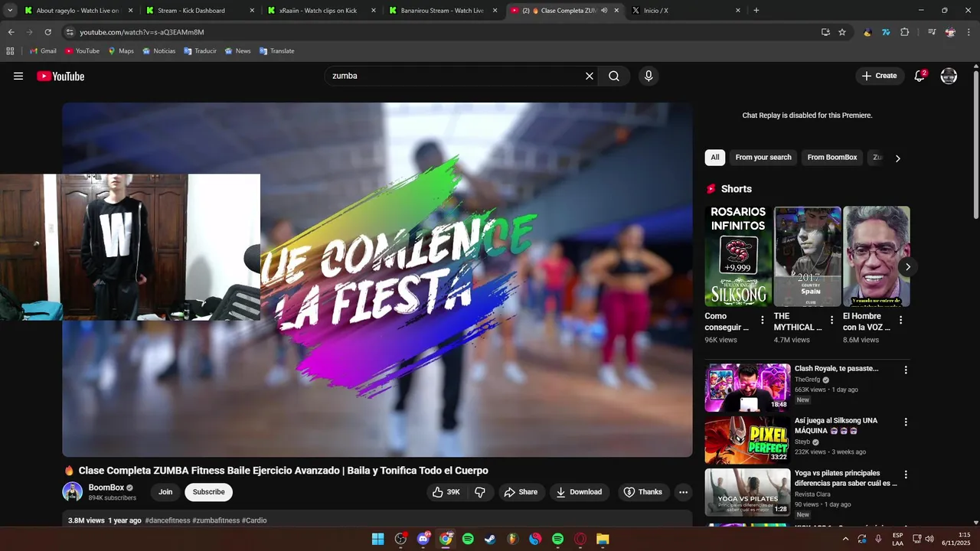
Task: Click the address bar URL
Action: coord(142,32)
